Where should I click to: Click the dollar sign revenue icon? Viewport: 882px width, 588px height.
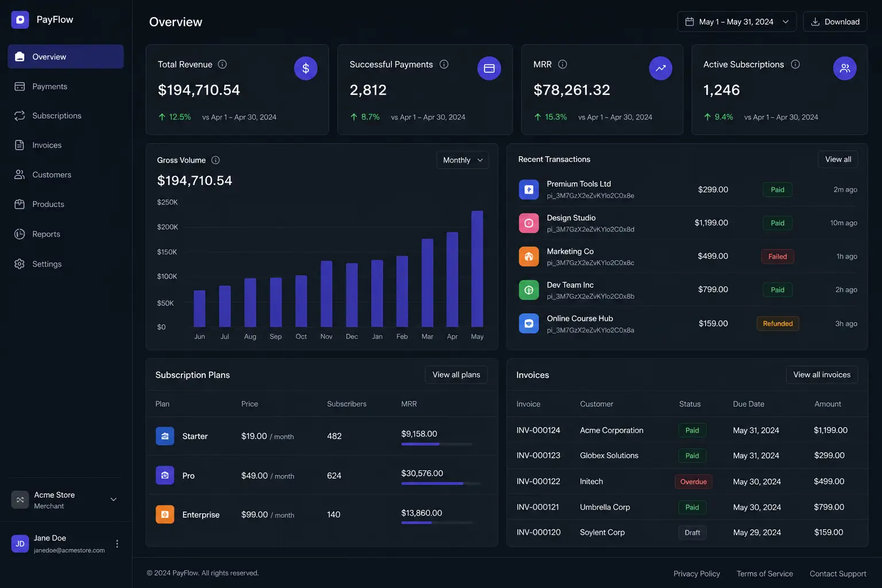(x=305, y=68)
